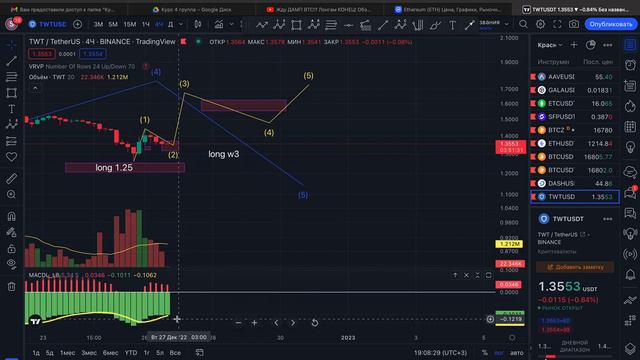The width and height of the screenshot is (640, 360).
Task: Open the indicators button in top toolbar
Action: (219, 24)
